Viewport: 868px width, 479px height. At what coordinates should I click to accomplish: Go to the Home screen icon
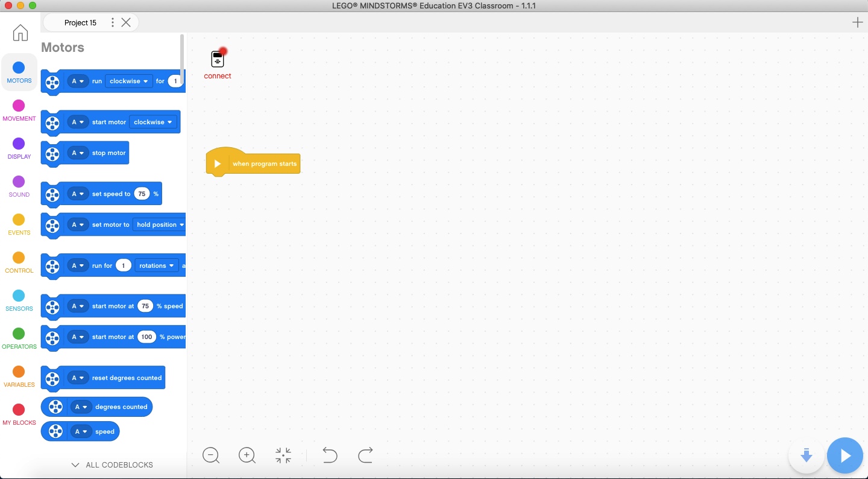(20, 33)
